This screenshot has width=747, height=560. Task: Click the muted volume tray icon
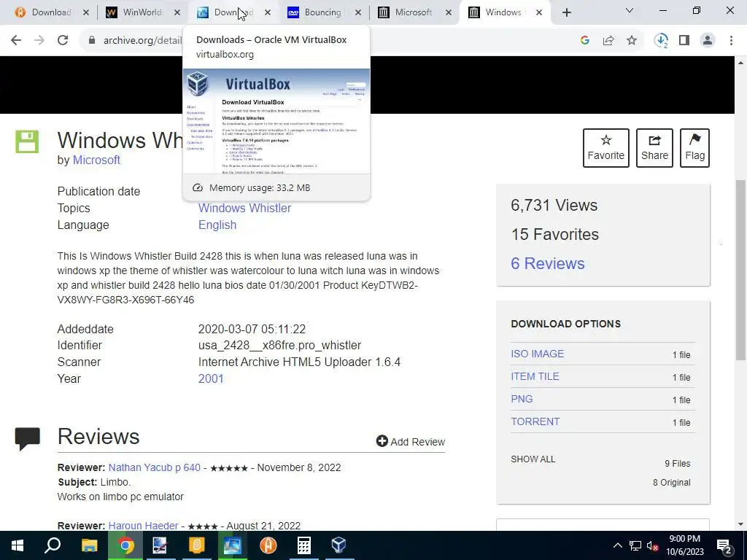point(652,545)
